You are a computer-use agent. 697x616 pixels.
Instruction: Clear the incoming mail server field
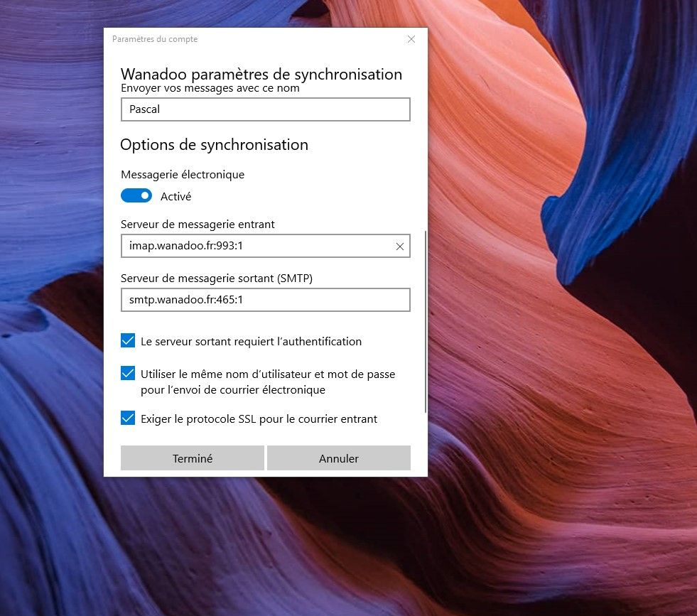(399, 247)
